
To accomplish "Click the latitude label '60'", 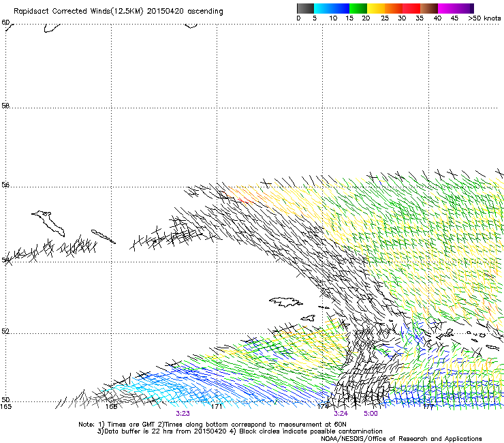I will click(x=5, y=22).
